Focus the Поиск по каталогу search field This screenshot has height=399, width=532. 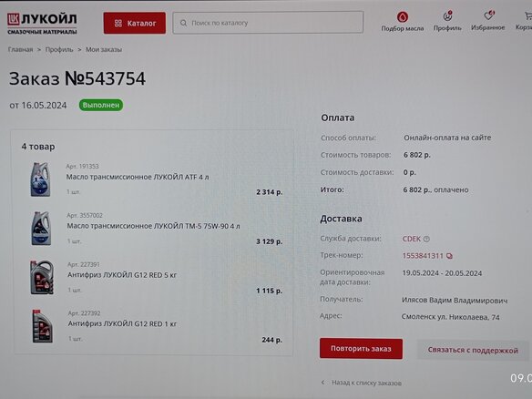(x=268, y=23)
